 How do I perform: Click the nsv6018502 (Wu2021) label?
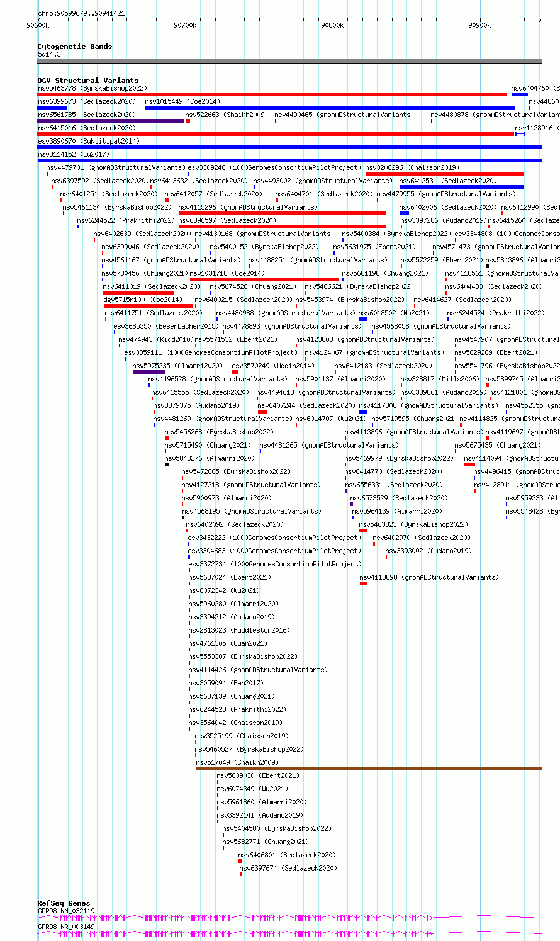[394, 313]
